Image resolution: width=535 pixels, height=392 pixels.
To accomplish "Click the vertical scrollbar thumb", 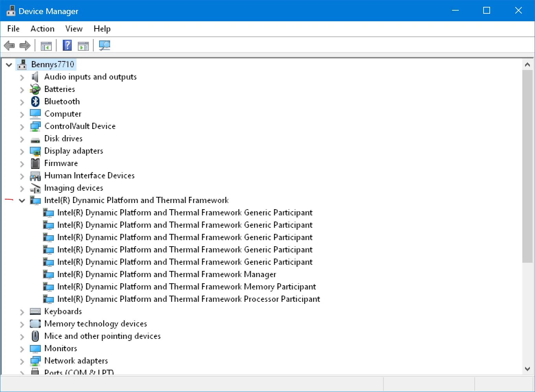I will point(527,166).
